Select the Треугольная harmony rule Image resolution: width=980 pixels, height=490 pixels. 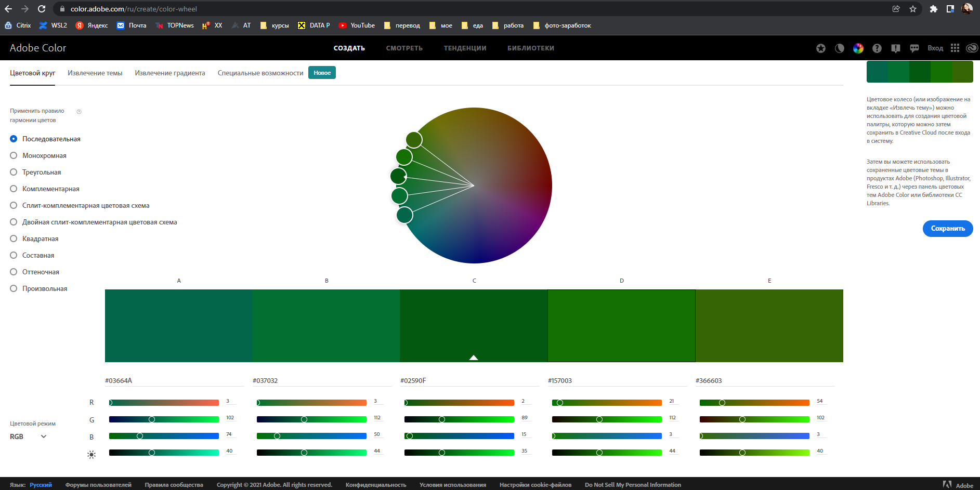tap(14, 172)
